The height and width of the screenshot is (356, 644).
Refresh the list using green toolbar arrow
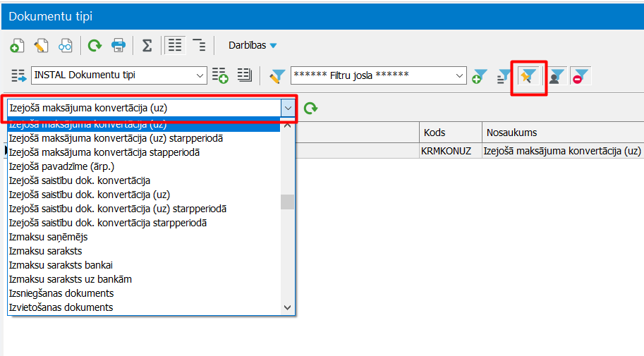(x=95, y=45)
